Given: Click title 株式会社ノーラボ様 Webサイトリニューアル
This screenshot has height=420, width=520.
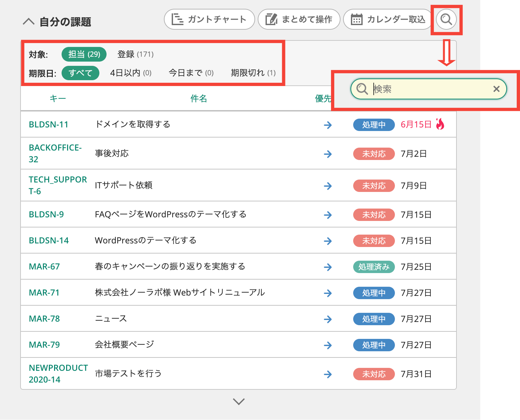Looking at the screenshot, I should (x=180, y=292).
